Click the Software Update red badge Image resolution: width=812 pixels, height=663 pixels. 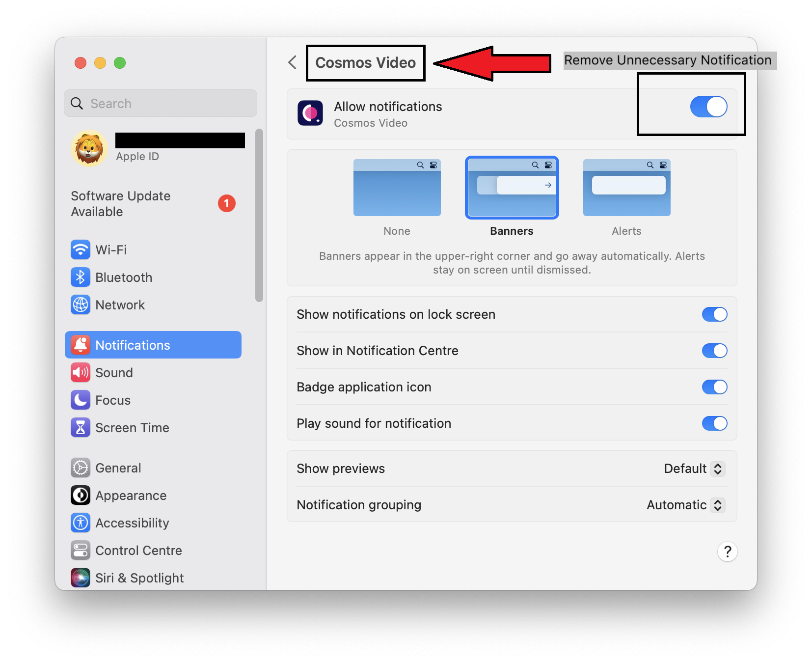pos(226,203)
